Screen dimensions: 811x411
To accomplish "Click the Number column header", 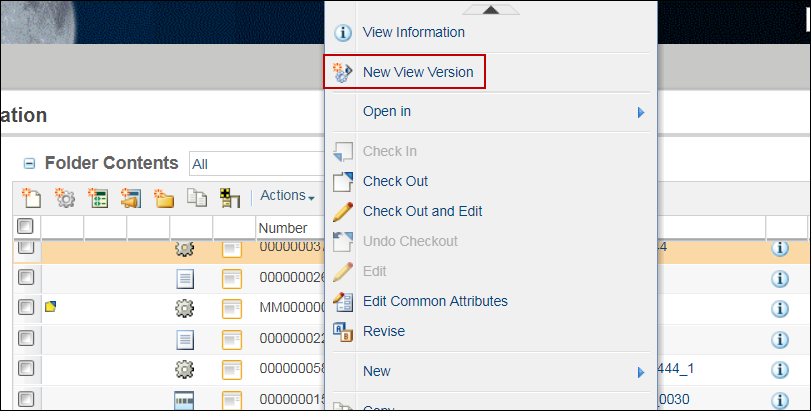I will 283,228.
